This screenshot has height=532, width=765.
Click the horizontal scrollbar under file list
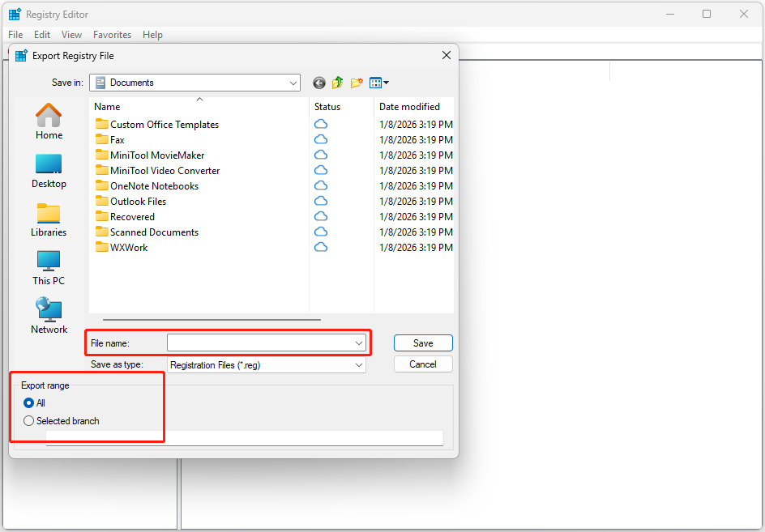pyautogui.click(x=212, y=320)
